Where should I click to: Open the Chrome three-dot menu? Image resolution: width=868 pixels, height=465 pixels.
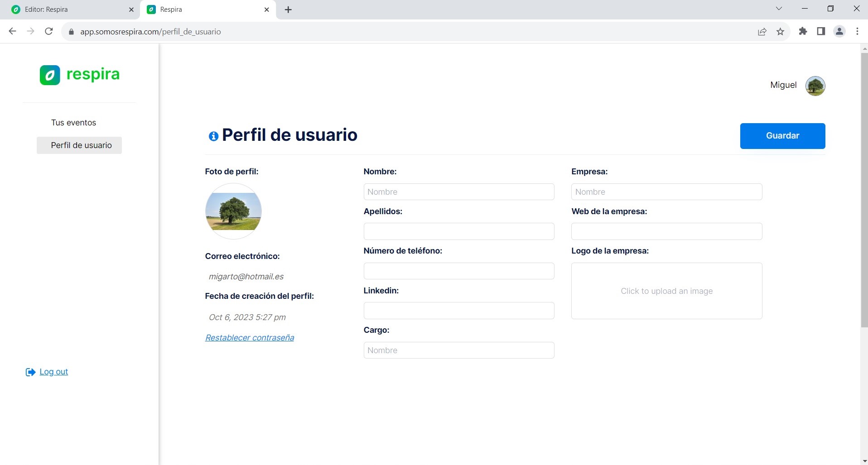pyautogui.click(x=857, y=31)
